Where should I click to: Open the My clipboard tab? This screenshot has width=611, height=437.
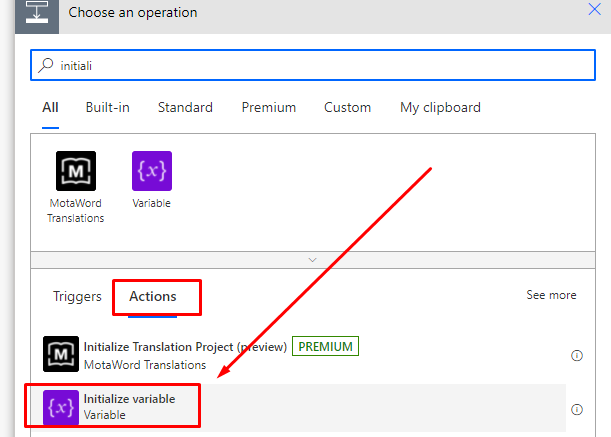tap(440, 107)
